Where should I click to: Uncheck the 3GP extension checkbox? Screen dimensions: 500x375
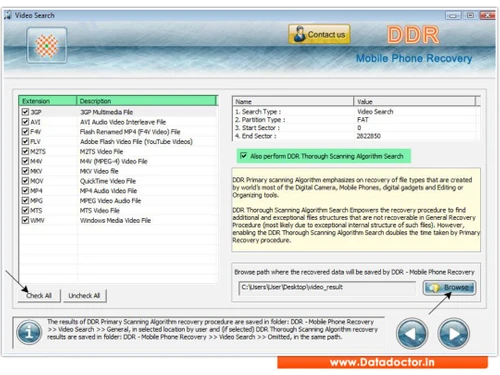[25, 112]
